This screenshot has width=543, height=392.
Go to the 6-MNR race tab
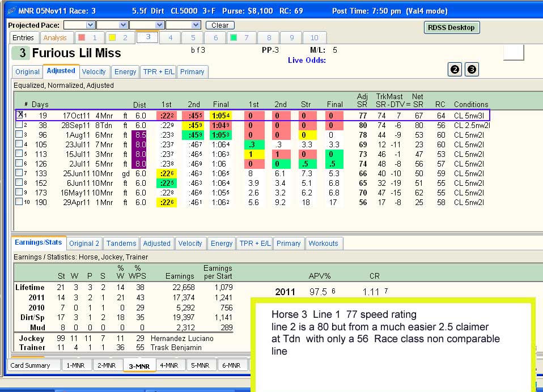231,365
